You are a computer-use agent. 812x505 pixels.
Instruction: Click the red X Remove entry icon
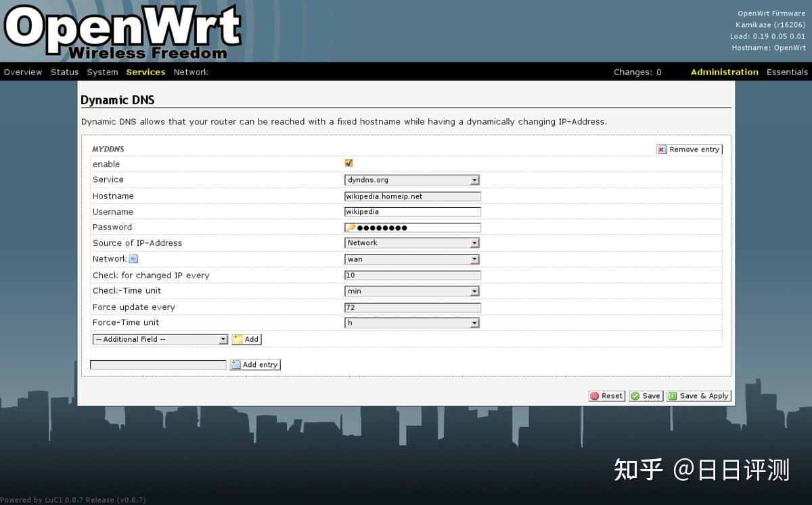point(662,149)
